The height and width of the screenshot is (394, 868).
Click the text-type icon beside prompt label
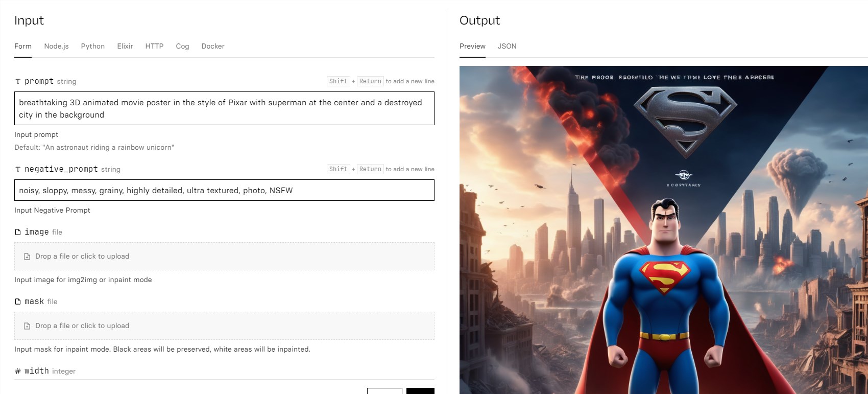point(18,81)
